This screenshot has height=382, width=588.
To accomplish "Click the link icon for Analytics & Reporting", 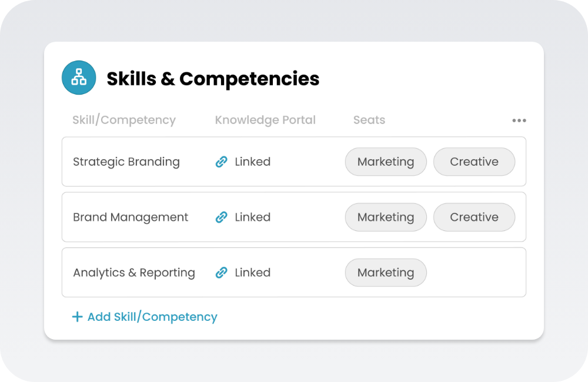I will click(x=221, y=273).
